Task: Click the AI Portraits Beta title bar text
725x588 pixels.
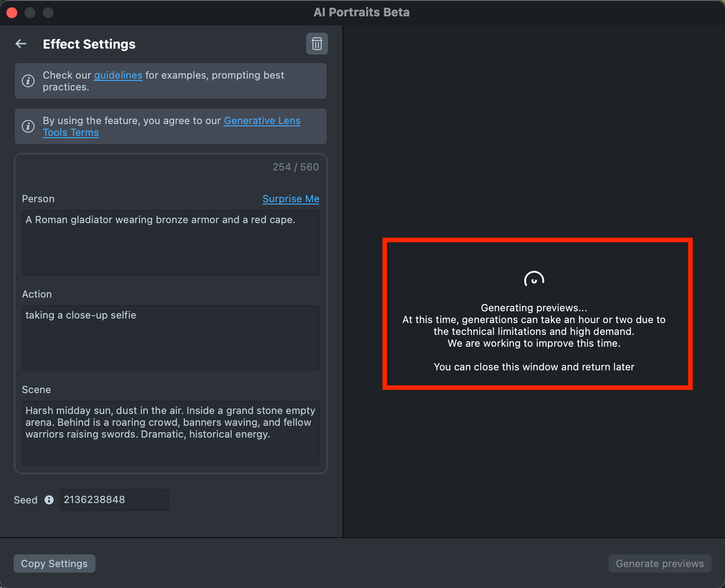Action: point(362,12)
